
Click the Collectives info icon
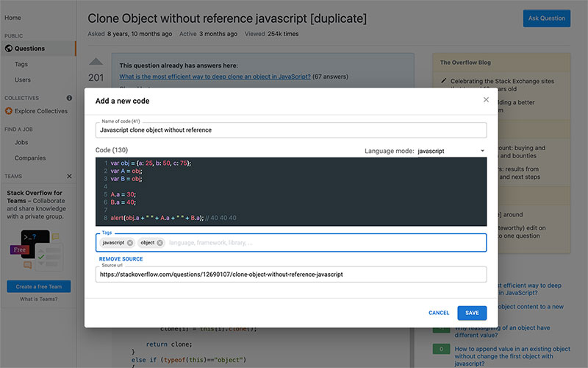click(x=69, y=98)
